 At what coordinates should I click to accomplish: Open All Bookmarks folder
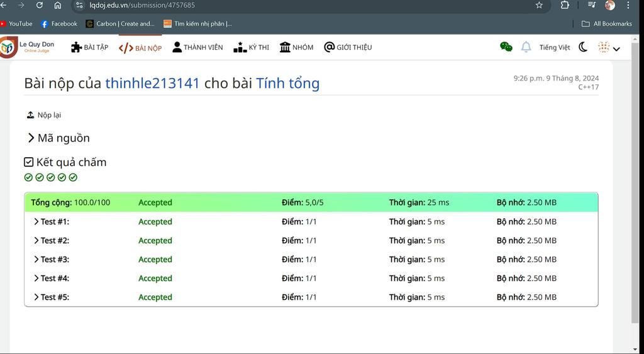tap(607, 24)
